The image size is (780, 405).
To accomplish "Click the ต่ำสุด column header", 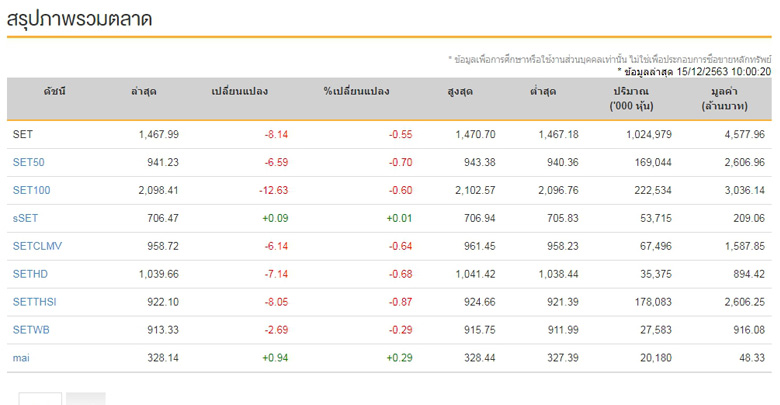I will [543, 92].
